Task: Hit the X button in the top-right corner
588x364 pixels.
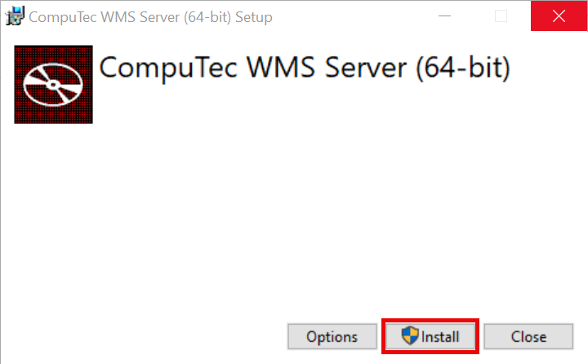Action: [x=559, y=16]
